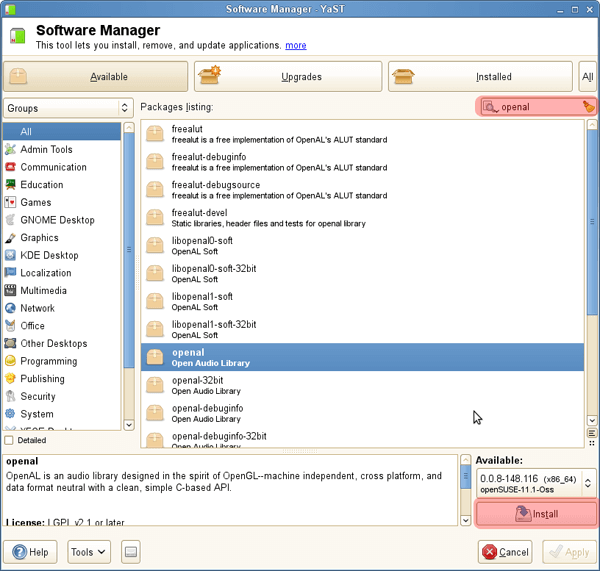Click the Install button

[536, 514]
